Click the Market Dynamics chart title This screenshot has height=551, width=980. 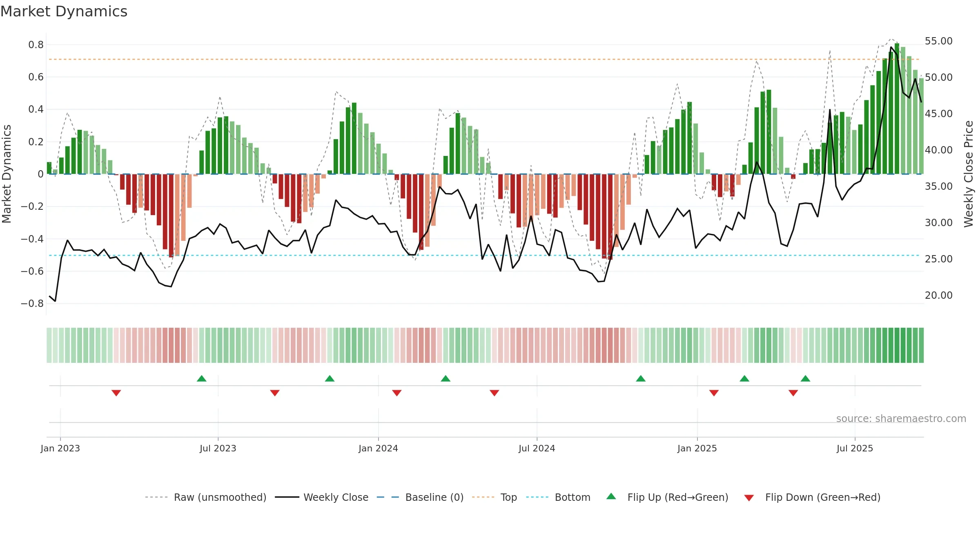click(x=64, y=11)
